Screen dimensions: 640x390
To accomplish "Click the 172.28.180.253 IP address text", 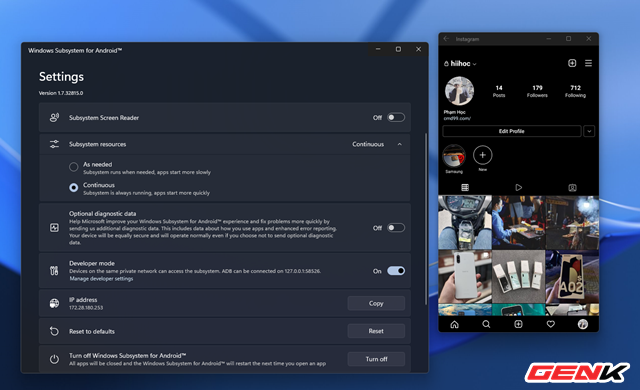I will tap(86, 308).
